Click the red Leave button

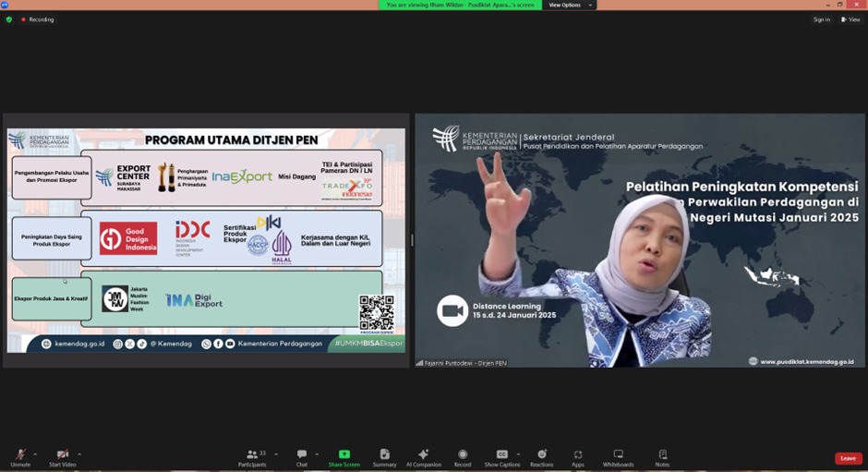pos(848,458)
